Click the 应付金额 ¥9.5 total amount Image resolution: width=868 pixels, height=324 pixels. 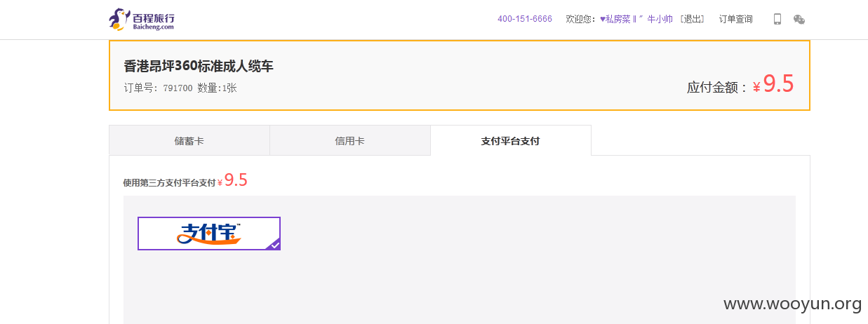click(x=740, y=85)
